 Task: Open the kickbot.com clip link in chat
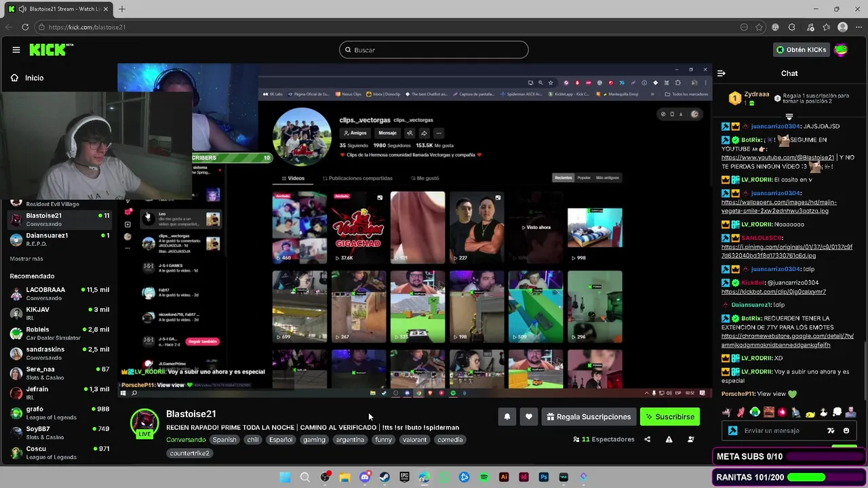tap(773, 291)
